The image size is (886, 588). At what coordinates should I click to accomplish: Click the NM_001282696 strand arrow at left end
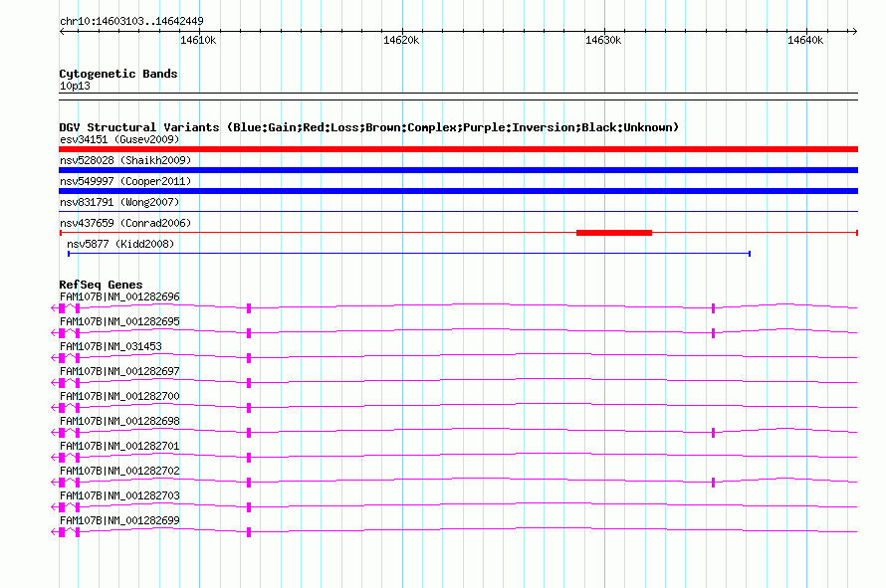pyautogui.click(x=54, y=307)
